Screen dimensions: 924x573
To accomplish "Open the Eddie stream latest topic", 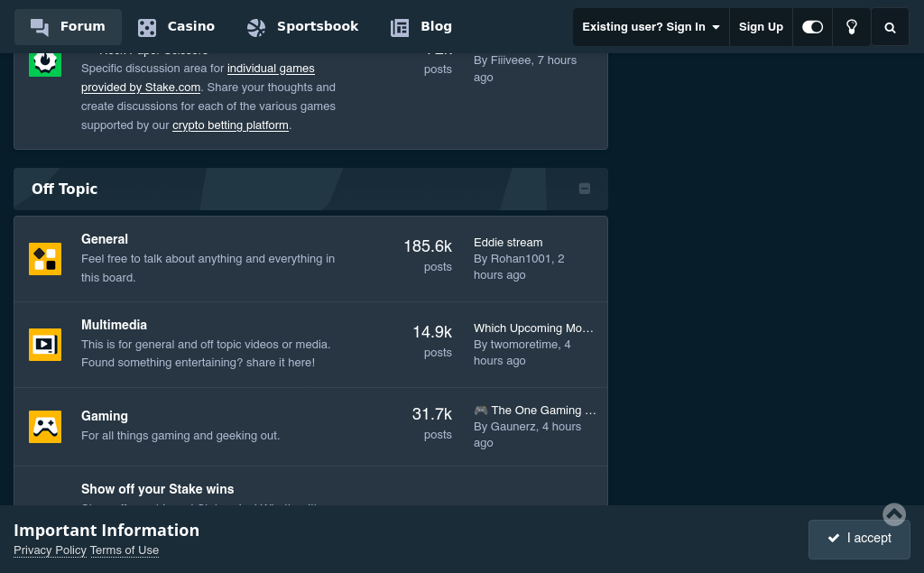I will [x=508, y=243].
